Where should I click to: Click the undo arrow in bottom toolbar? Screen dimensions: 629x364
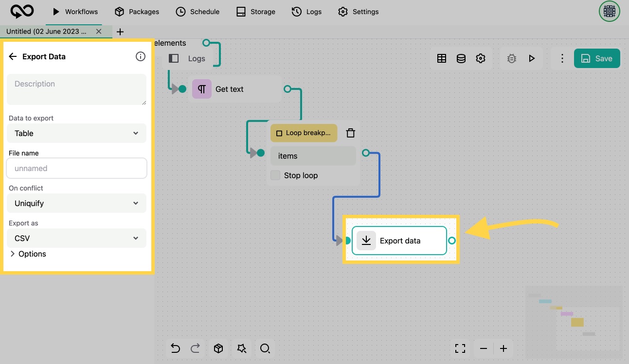tap(176, 348)
